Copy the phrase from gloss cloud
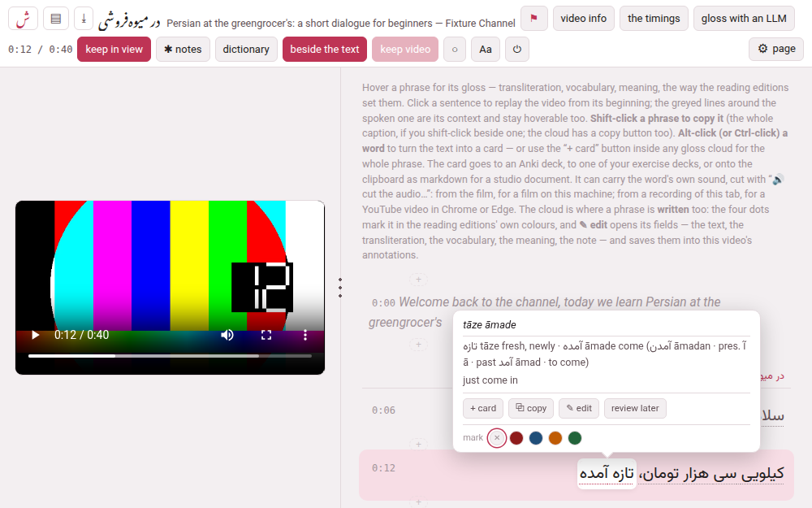This screenshot has height=508, width=812. tap(531, 409)
